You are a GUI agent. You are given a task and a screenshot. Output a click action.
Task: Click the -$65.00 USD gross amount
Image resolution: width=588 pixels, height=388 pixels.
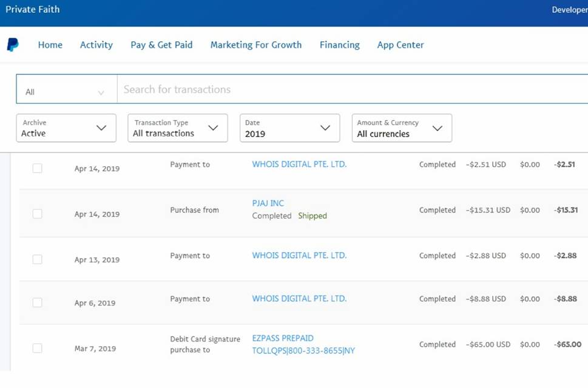pos(488,344)
